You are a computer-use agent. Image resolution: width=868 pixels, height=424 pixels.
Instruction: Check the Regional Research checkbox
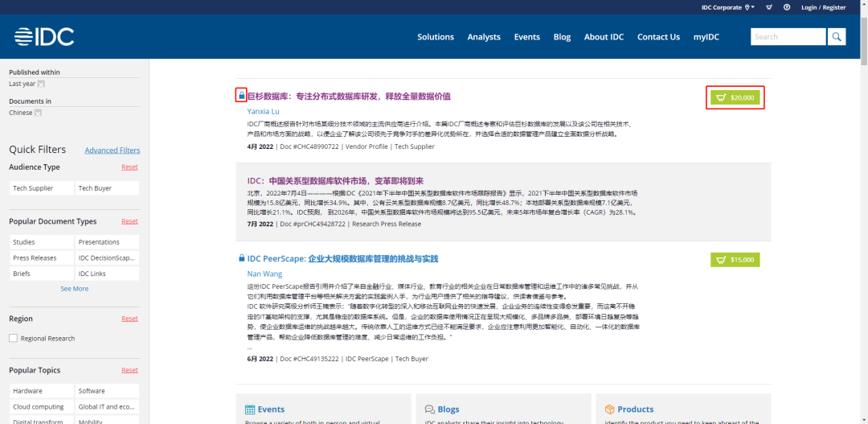(x=14, y=338)
